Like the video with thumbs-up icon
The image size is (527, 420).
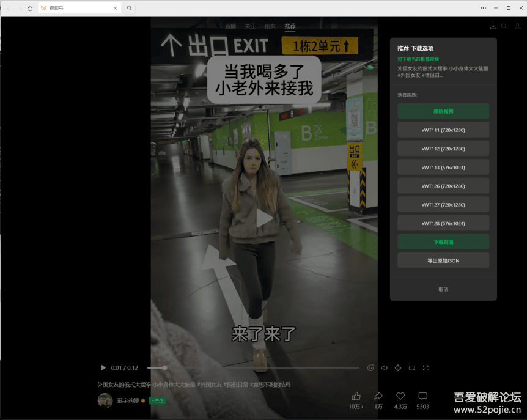(356, 396)
